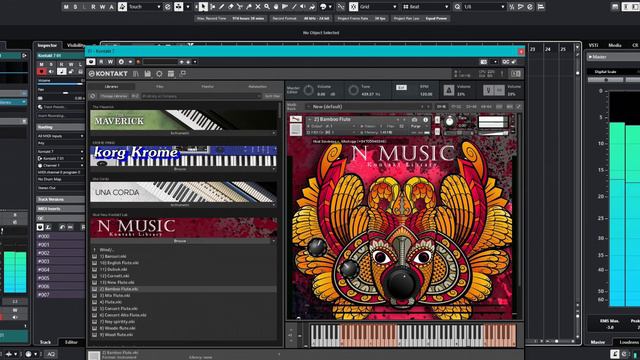
Task: Click Kontakt minimize view icon
Action: pos(182,74)
